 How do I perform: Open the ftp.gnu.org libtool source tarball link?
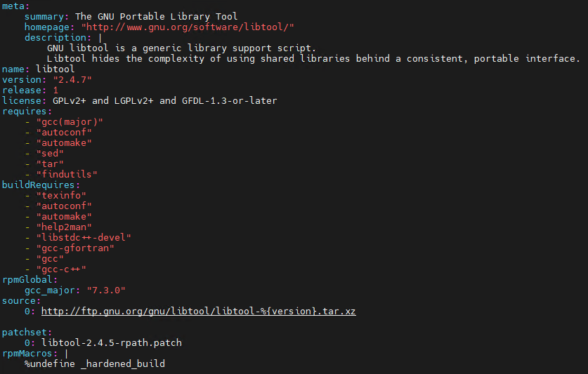198,311
